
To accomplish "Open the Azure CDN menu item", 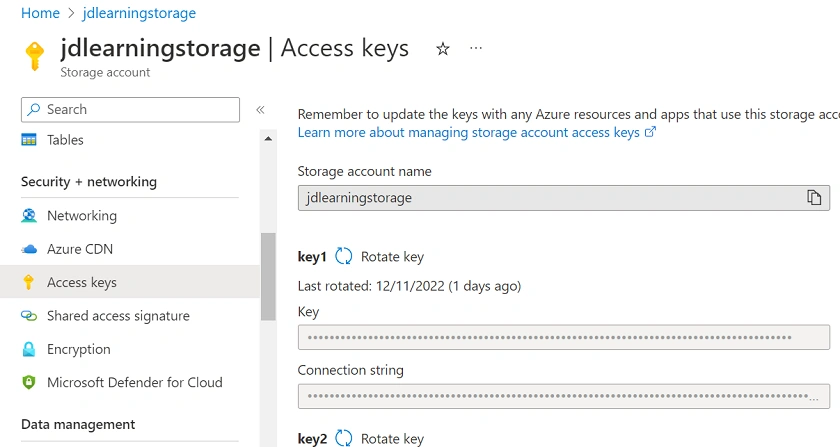I will pyautogui.click(x=80, y=249).
